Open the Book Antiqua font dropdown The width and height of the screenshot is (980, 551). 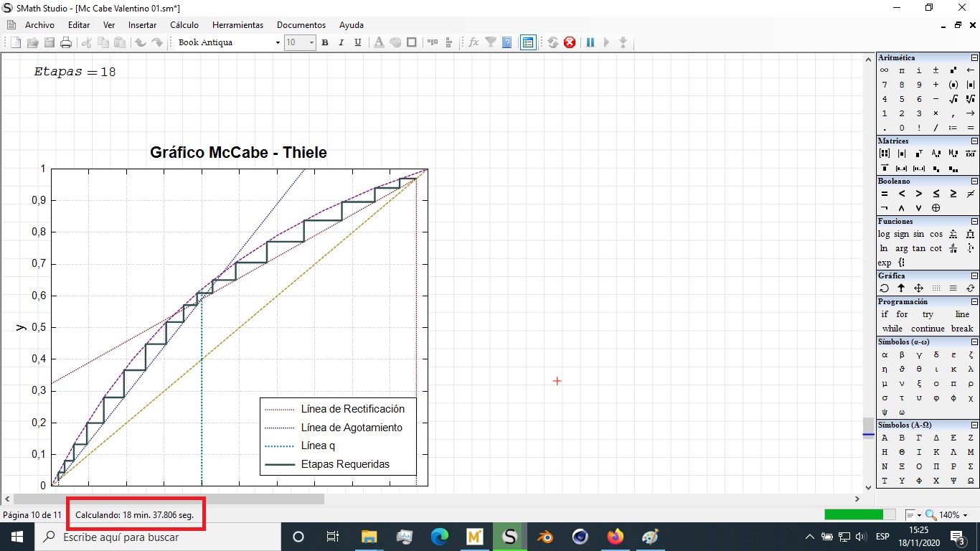pos(278,42)
